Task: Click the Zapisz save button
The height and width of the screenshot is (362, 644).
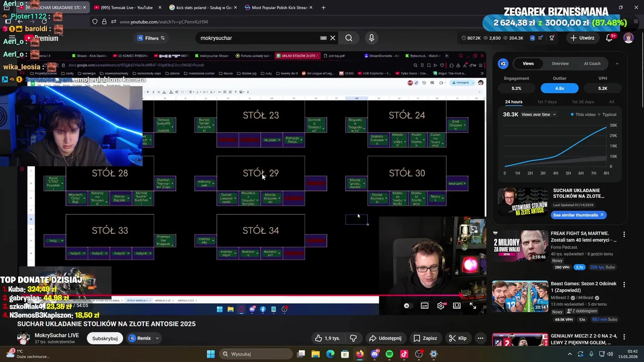Action: [x=425, y=338]
